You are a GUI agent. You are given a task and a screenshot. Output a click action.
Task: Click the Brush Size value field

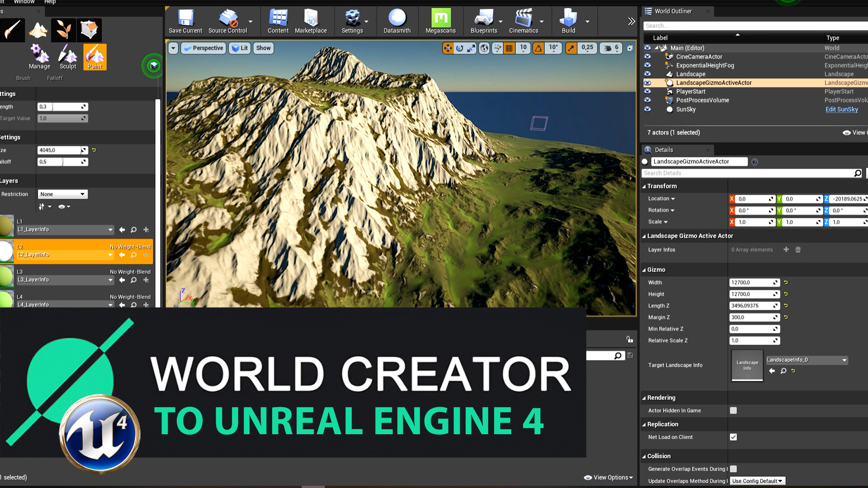pyautogui.click(x=62, y=150)
